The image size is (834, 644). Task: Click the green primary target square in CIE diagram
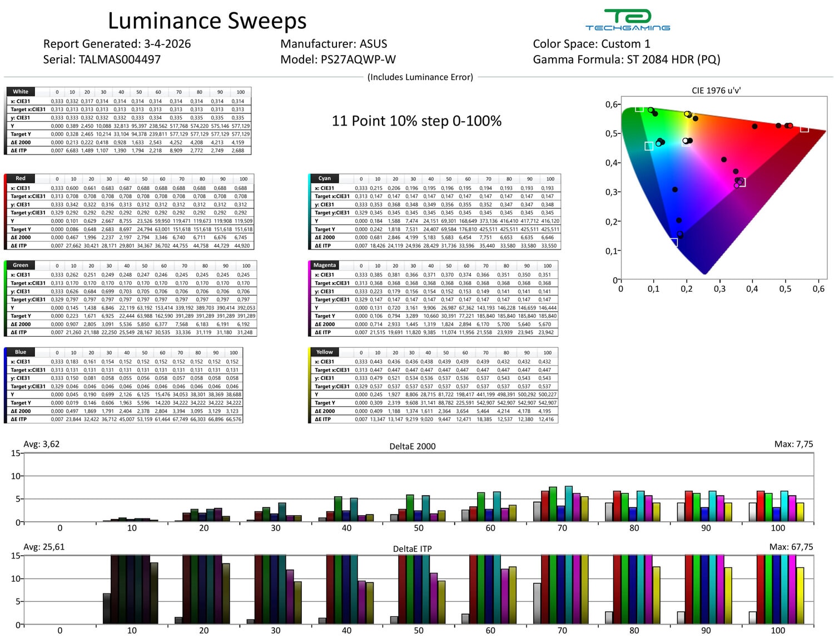(639, 108)
